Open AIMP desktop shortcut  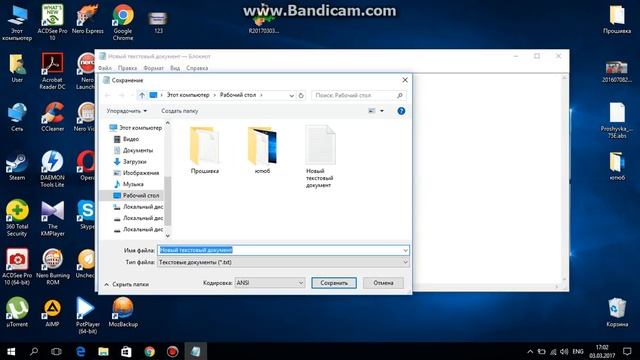(52, 312)
